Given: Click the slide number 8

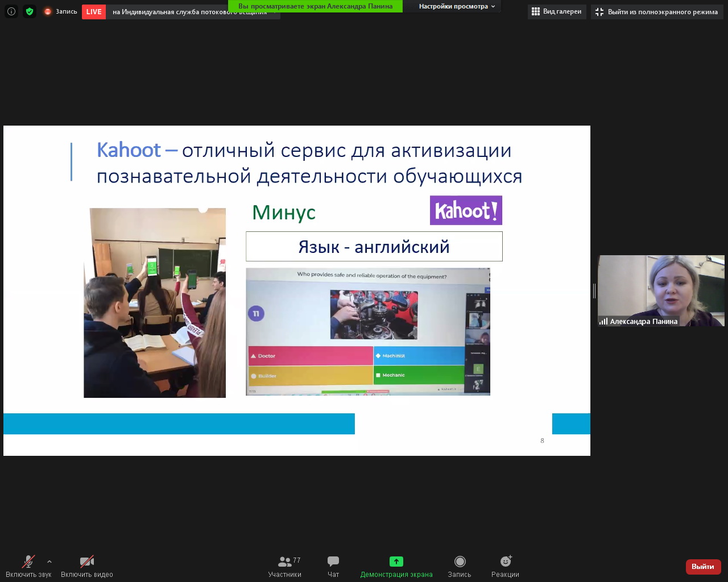Looking at the screenshot, I should (542, 440).
